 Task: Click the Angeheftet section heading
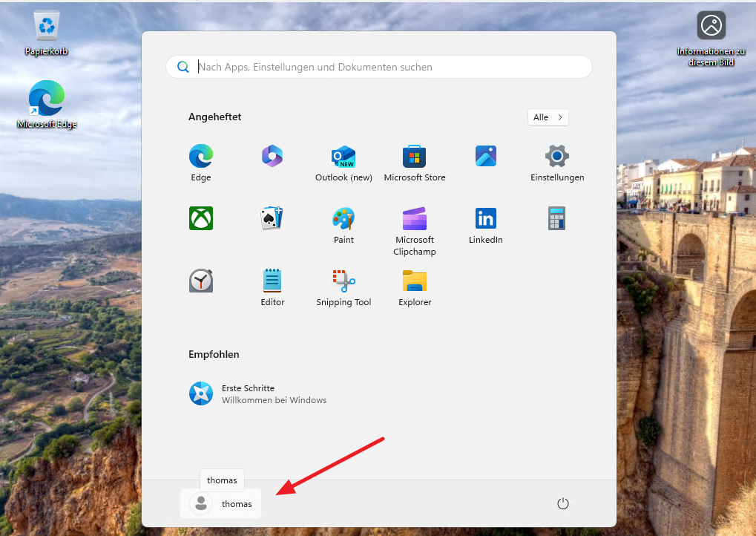(x=214, y=117)
